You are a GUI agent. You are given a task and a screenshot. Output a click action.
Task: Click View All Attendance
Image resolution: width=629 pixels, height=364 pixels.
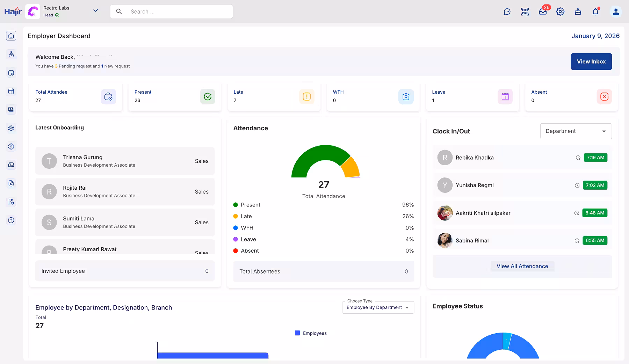522,266
